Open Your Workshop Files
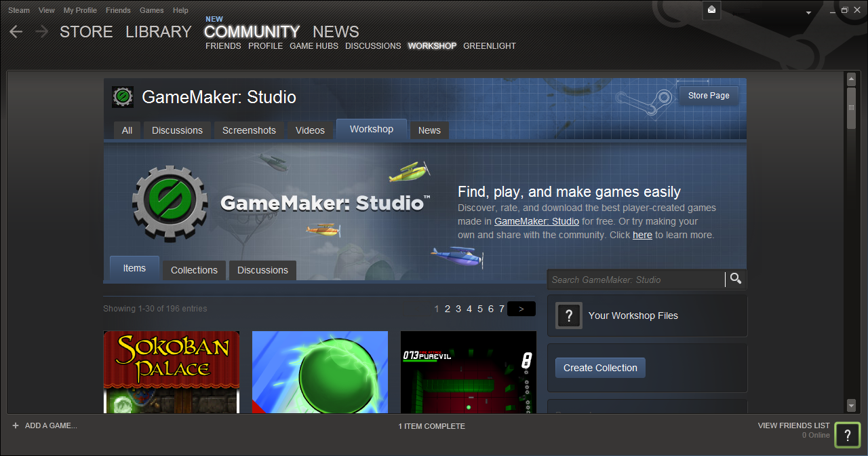 647,316
